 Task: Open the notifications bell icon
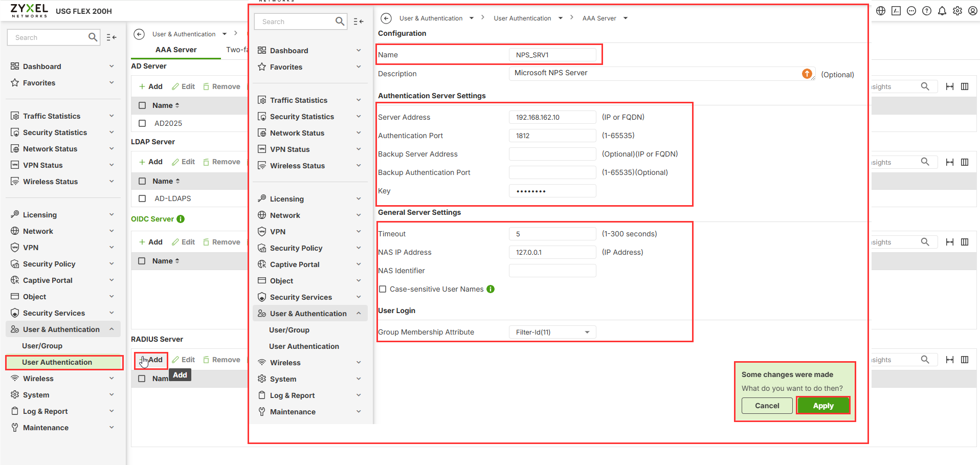tap(942, 11)
